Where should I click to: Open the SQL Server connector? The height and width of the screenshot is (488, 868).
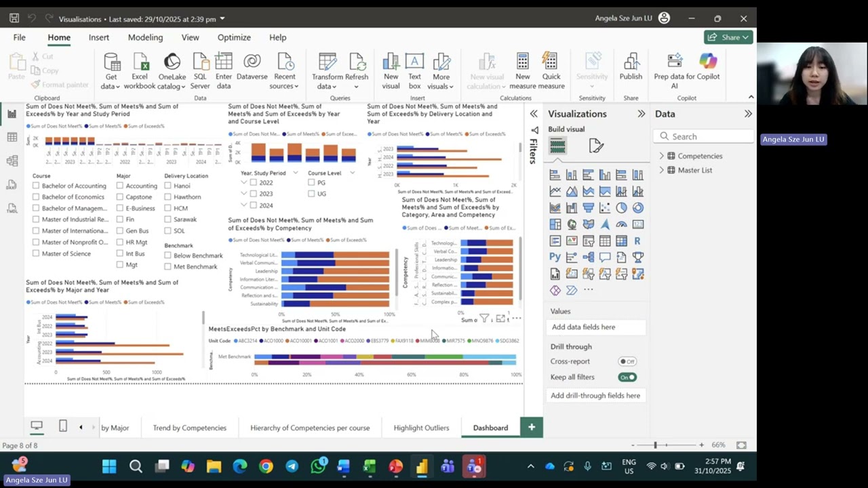tap(200, 71)
